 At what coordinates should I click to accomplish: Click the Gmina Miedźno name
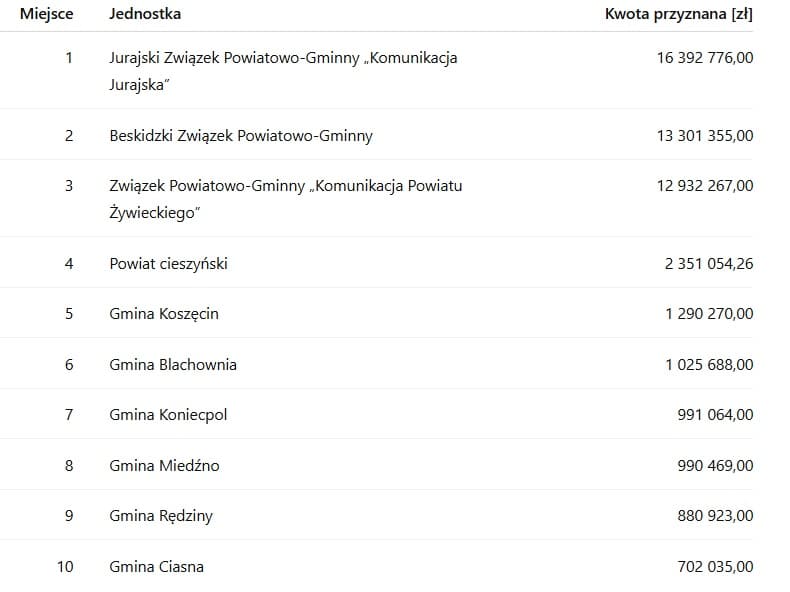164,465
